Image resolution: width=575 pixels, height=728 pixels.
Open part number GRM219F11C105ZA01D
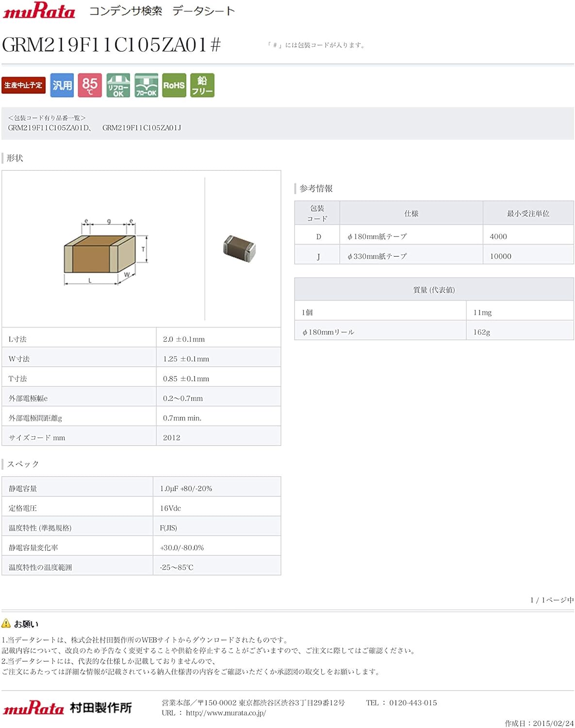coord(49,128)
